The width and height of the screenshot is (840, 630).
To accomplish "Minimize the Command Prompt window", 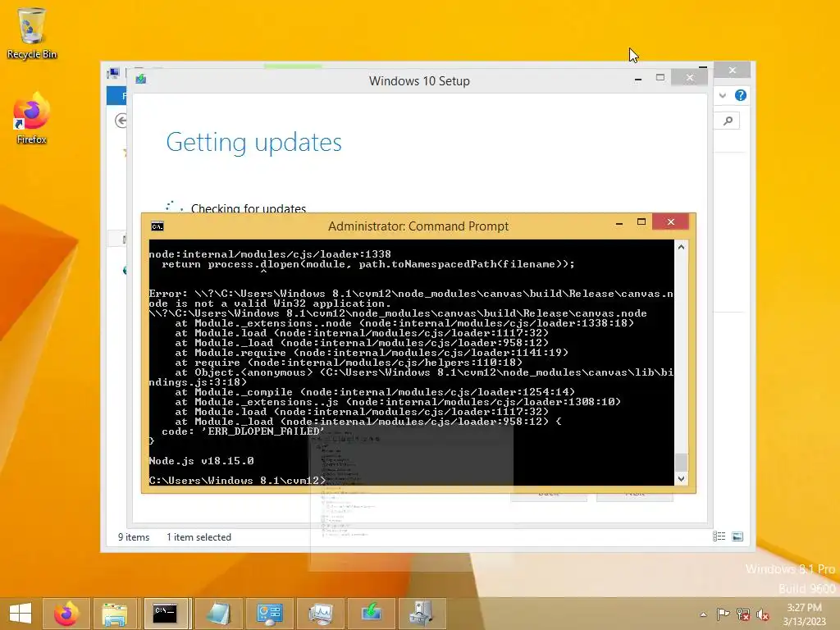I will [619, 222].
